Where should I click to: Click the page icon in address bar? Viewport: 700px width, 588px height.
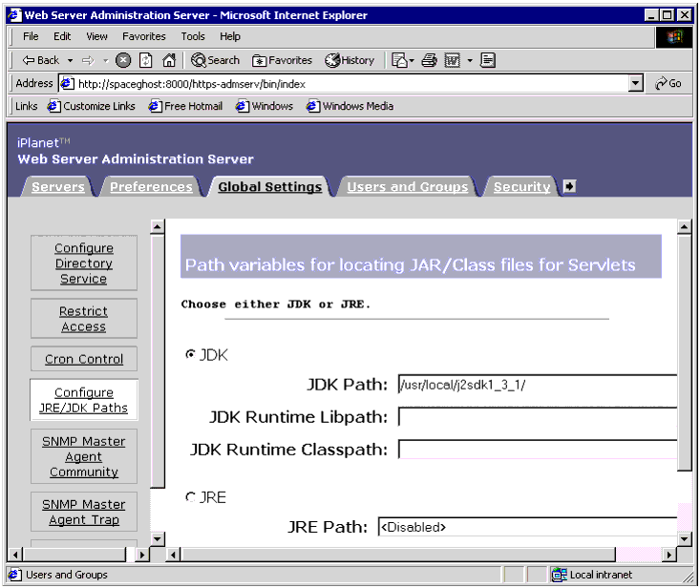67,83
